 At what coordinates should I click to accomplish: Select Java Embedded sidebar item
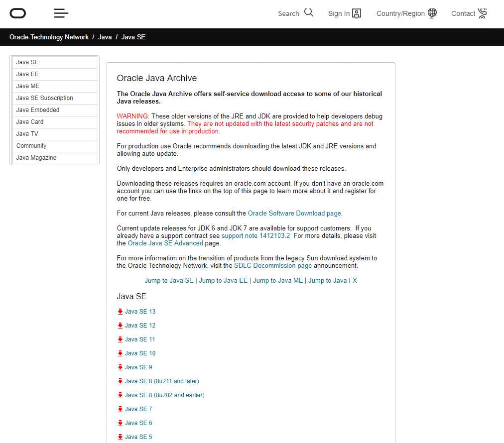coord(55,110)
